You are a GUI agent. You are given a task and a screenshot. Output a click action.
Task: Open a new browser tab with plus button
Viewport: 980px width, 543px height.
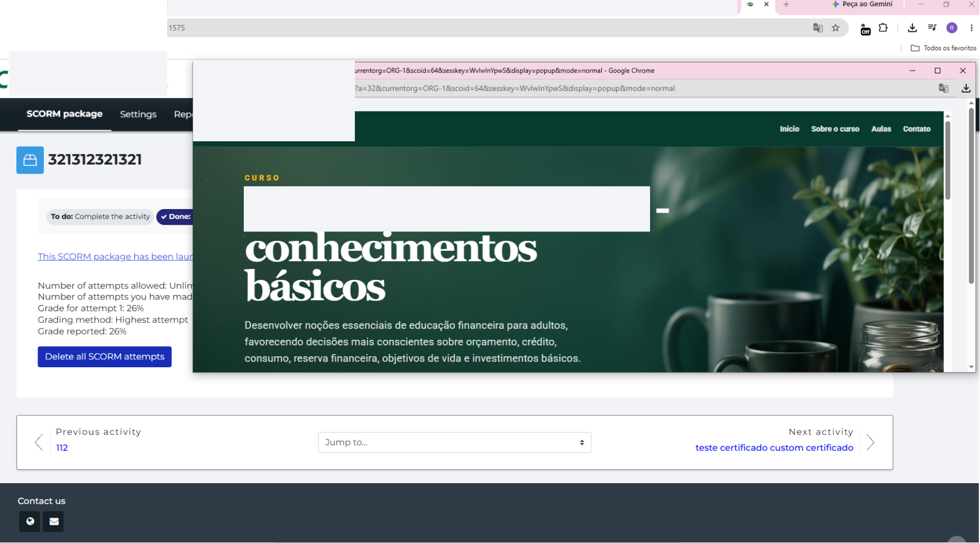point(786,4)
